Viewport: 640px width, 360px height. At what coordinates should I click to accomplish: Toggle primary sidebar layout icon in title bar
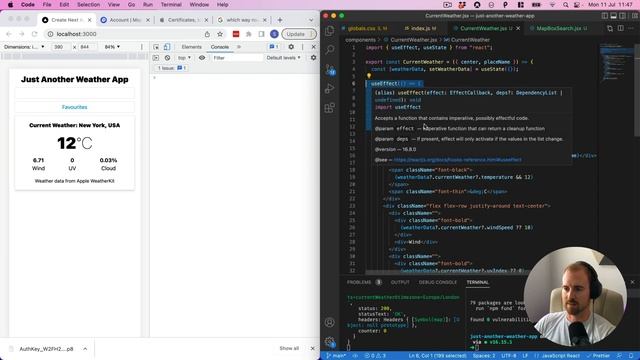[x=604, y=16]
